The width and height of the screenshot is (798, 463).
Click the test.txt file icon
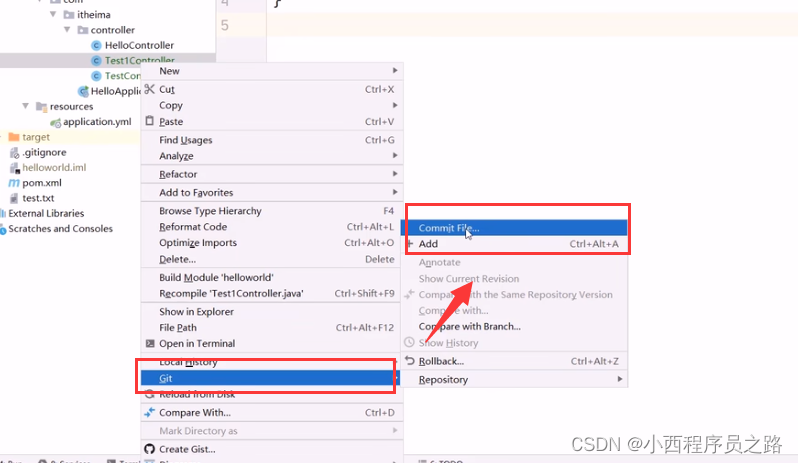pos(14,198)
